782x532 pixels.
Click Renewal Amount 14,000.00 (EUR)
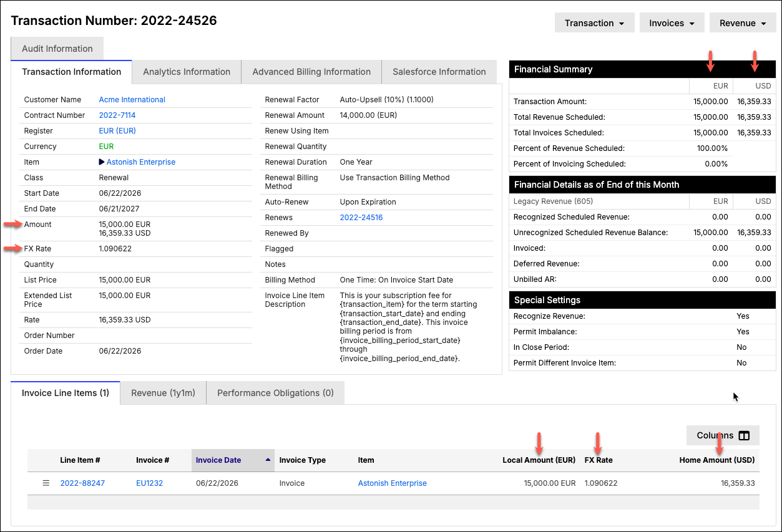pyautogui.click(x=368, y=115)
